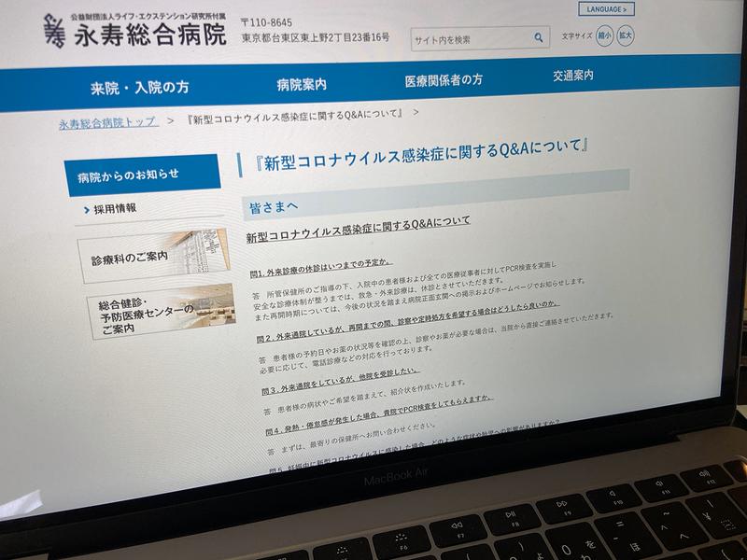Click question 問4 about 発熱・倦怠感 PCR検査
This screenshot has width=747, height=560.
378,415
